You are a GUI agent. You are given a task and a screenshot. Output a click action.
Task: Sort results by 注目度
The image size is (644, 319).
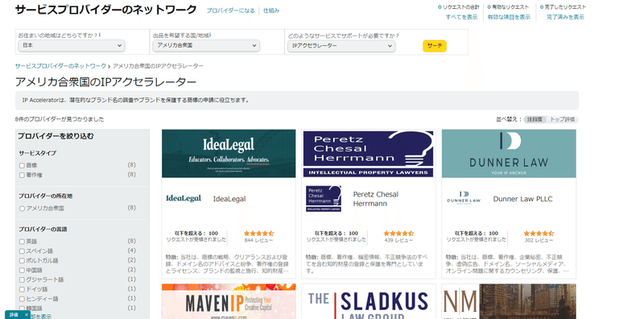(535, 119)
